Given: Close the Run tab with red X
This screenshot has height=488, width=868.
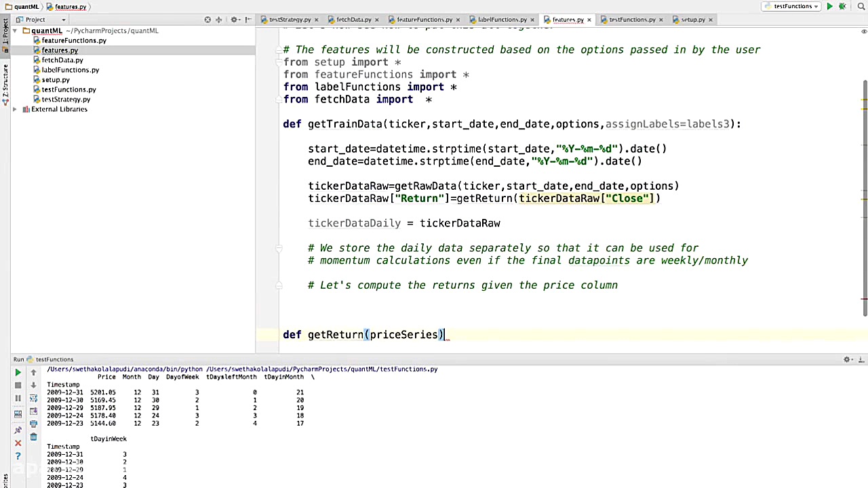Looking at the screenshot, I should 18,443.
